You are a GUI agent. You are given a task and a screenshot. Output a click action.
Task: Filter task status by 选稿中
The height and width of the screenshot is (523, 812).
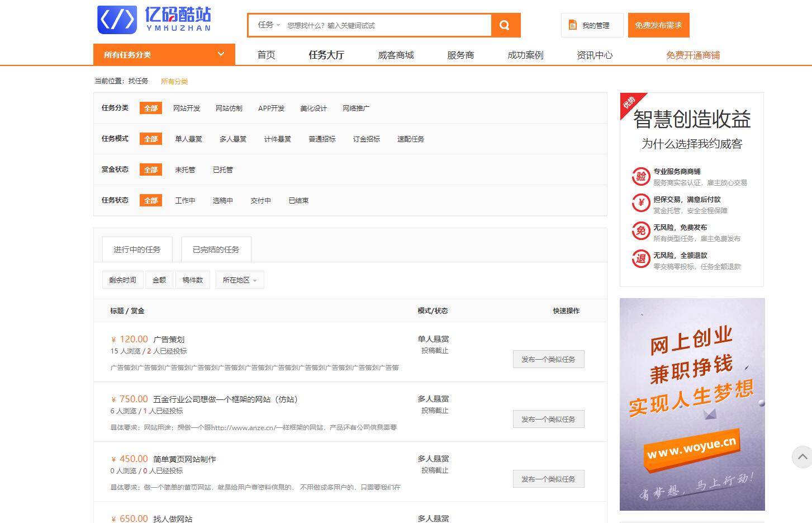[222, 200]
